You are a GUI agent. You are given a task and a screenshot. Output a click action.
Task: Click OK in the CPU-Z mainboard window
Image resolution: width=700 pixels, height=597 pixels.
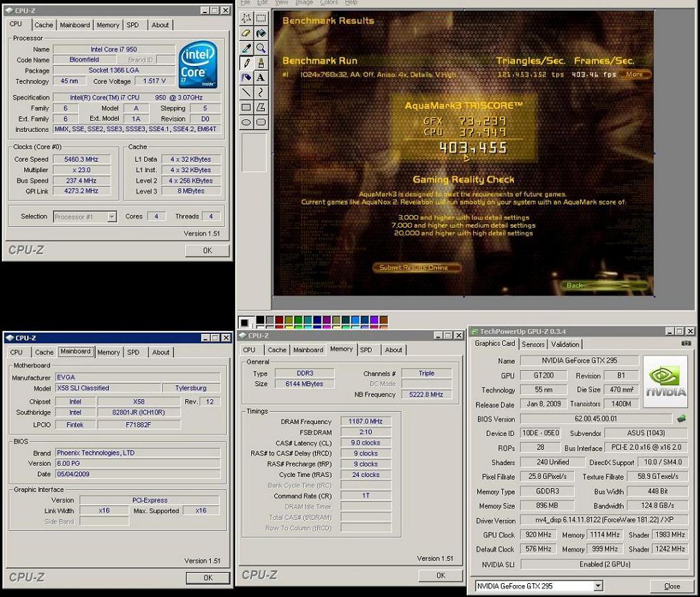pos(208,578)
